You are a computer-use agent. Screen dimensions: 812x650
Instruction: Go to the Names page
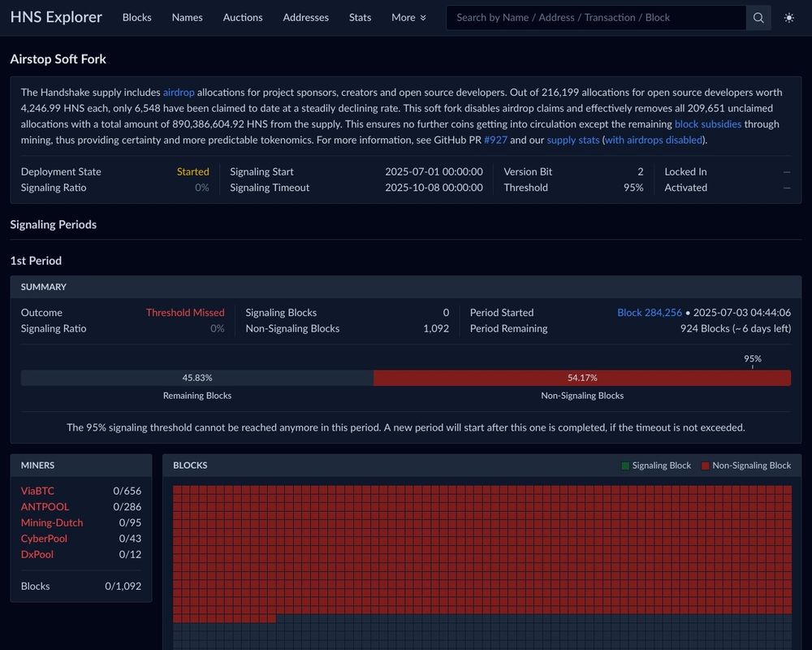(187, 17)
